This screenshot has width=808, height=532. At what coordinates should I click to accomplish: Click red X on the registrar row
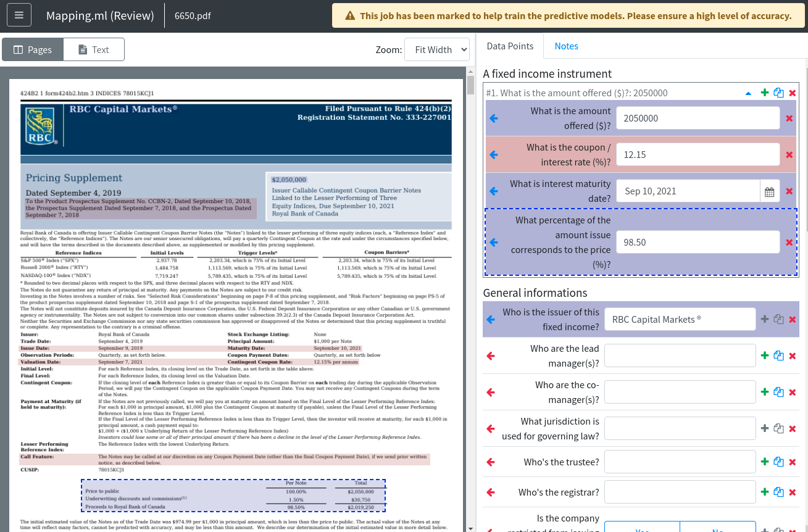793,493
